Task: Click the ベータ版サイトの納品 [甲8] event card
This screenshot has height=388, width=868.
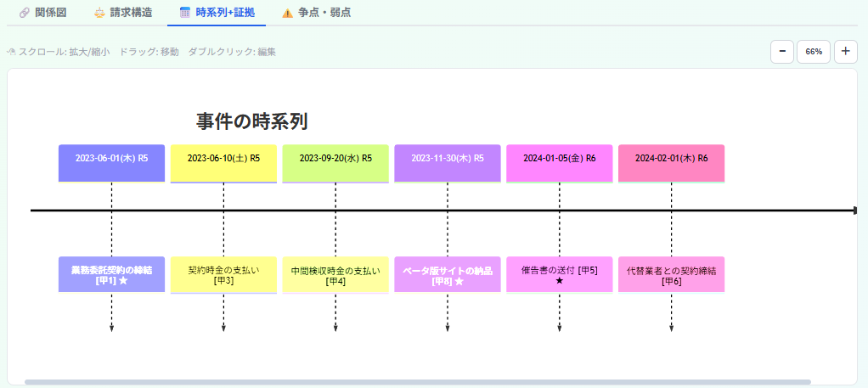Action: [x=448, y=274]
